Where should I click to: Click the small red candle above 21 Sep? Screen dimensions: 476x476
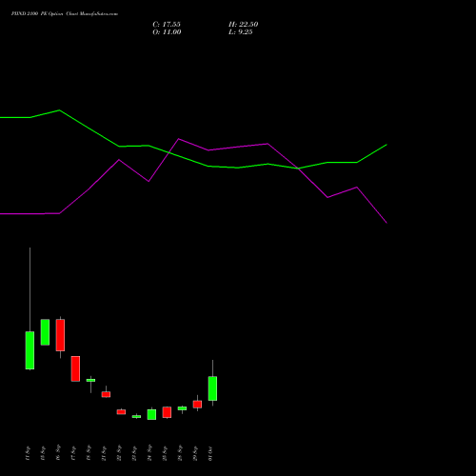pos(106,394)
